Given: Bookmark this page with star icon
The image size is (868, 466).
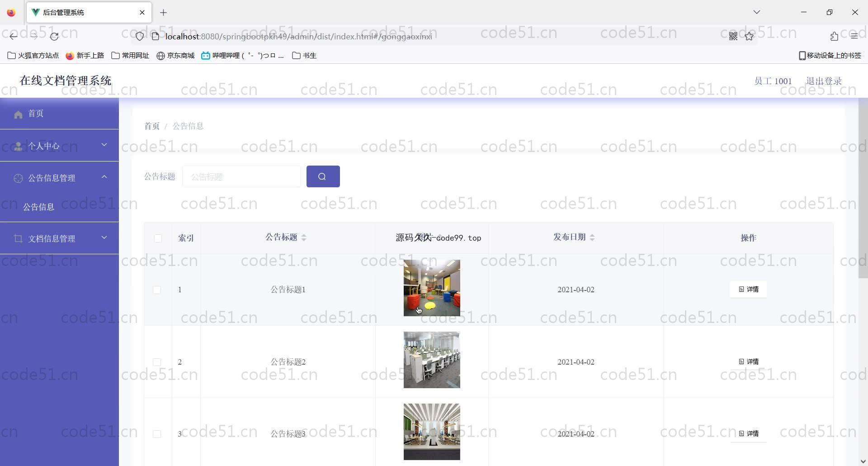Looking at the screenshot, I should pyautogui.click(x=749, y=36).
